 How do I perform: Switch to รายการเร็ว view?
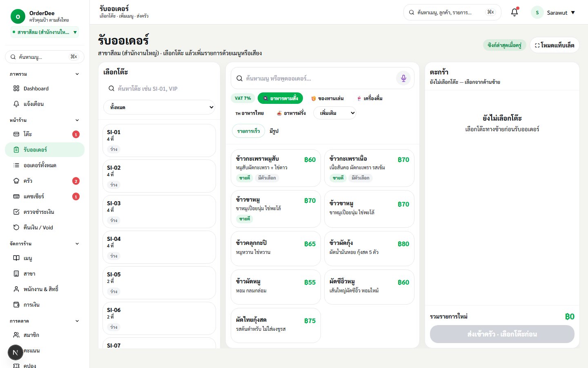click(248, 131)
